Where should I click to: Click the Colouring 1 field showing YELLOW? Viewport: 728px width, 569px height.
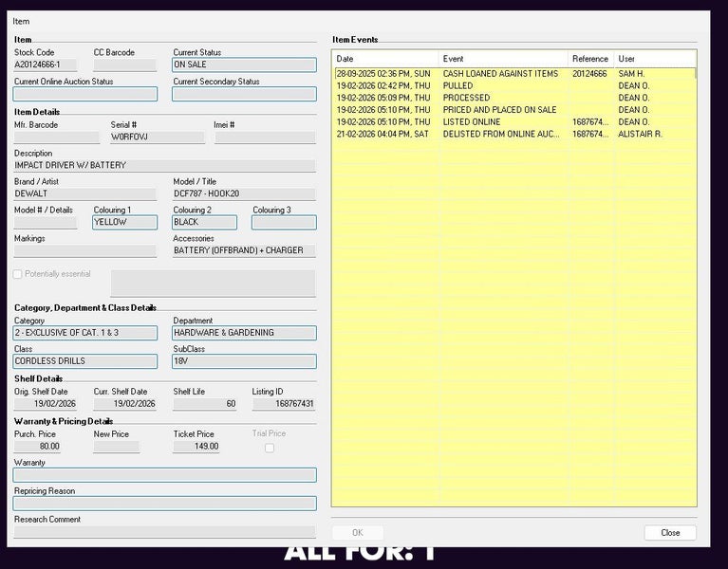[x=124, y=223]
